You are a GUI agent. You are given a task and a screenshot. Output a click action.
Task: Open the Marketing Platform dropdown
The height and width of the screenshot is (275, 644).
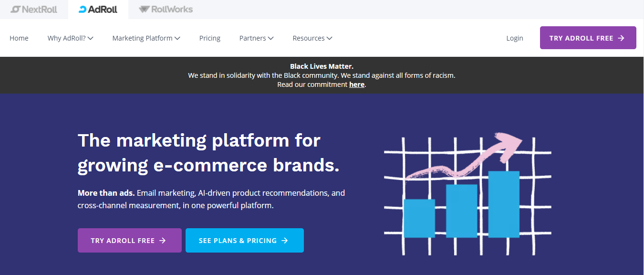click(x=146, y=38)
